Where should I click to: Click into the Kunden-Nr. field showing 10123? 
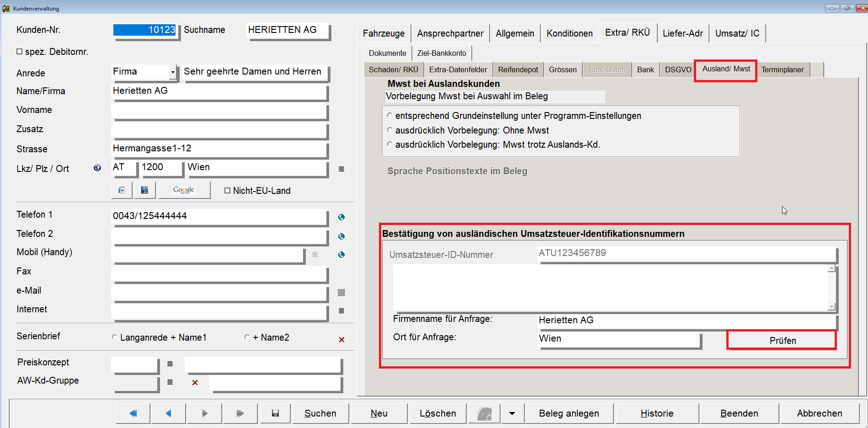click(x=145, y=30)
